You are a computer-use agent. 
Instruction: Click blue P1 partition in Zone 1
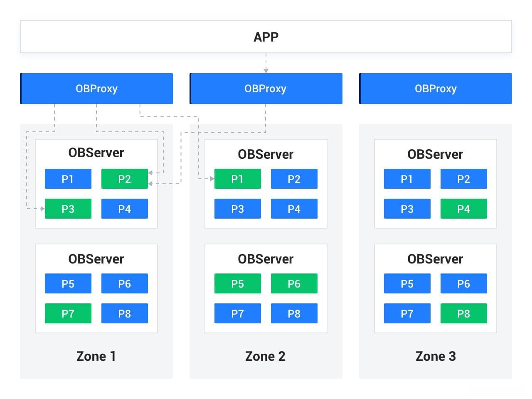(68, 179)
